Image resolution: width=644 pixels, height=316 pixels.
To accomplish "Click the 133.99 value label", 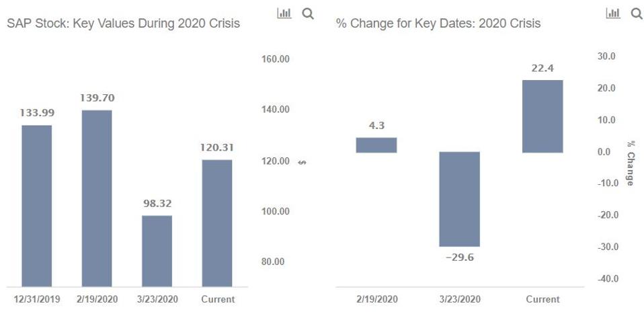I will (x=37, y=113).
